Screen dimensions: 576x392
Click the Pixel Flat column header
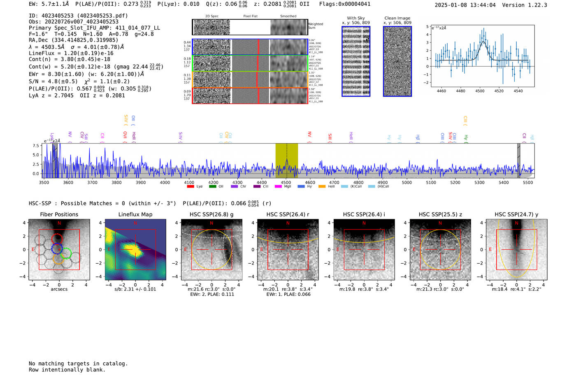point(250,16)
